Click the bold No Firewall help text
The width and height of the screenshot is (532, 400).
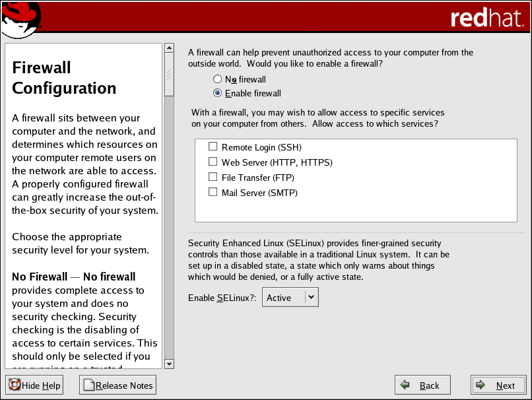(x=40, y=277)
